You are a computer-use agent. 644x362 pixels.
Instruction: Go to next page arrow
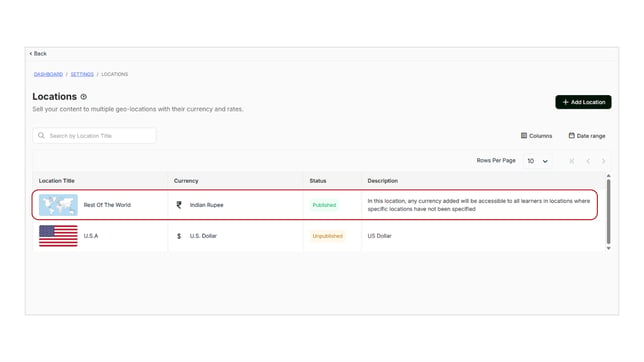(603, 161)
